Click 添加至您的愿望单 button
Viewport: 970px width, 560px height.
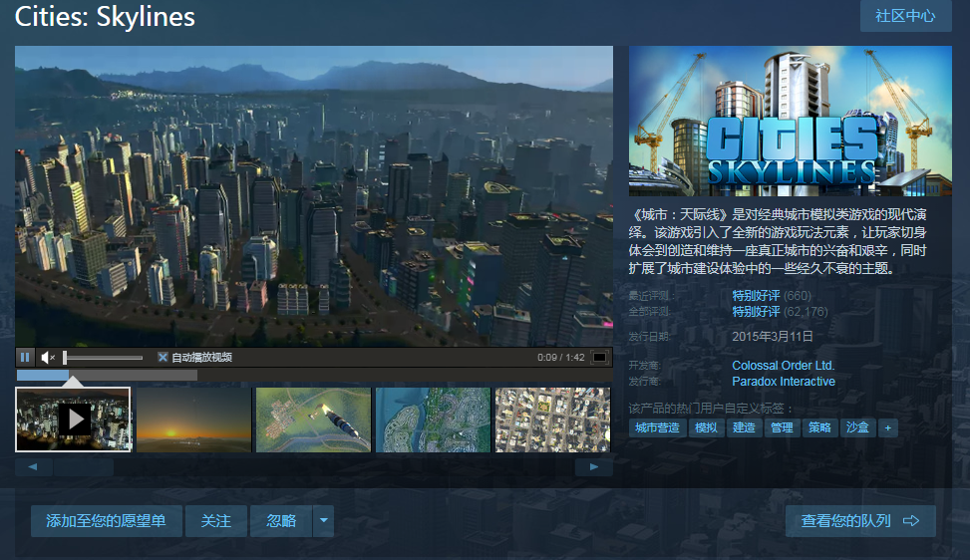[x=107, y=521]
